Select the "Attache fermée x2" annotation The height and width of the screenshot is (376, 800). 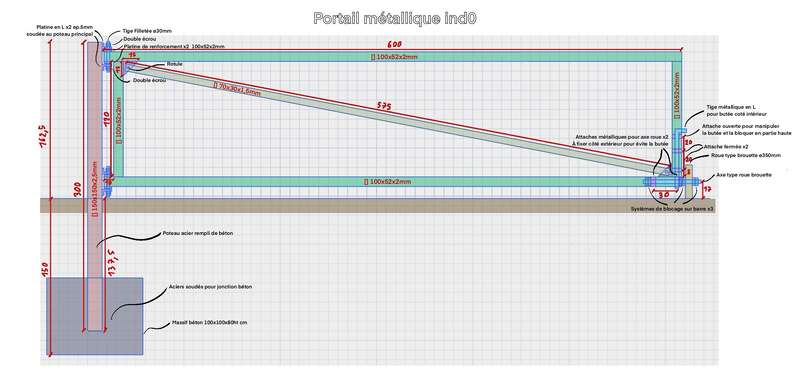tap(726, 146)
